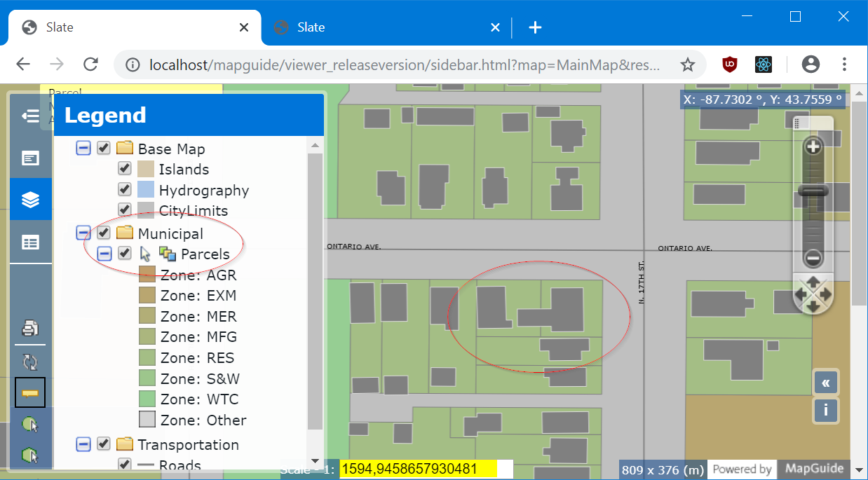Refresh the map with the refresh icon
This screenshot has height=480, width=868.
point(29,362)
